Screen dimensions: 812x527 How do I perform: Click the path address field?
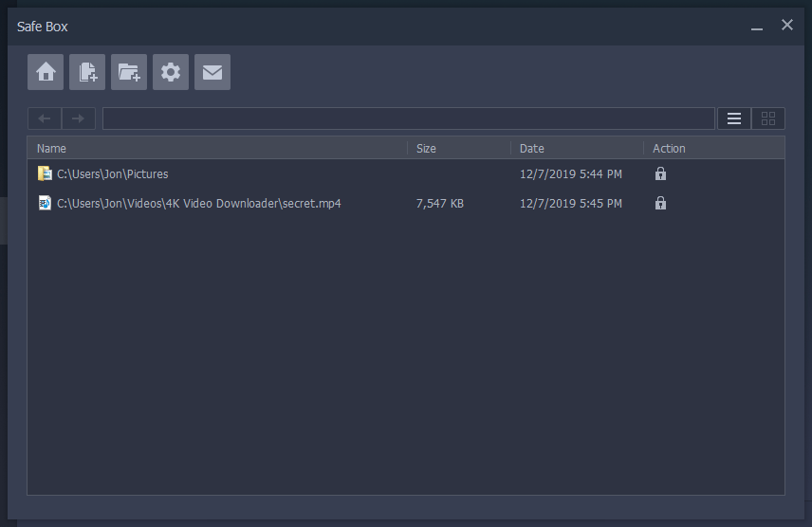(409, 118)
